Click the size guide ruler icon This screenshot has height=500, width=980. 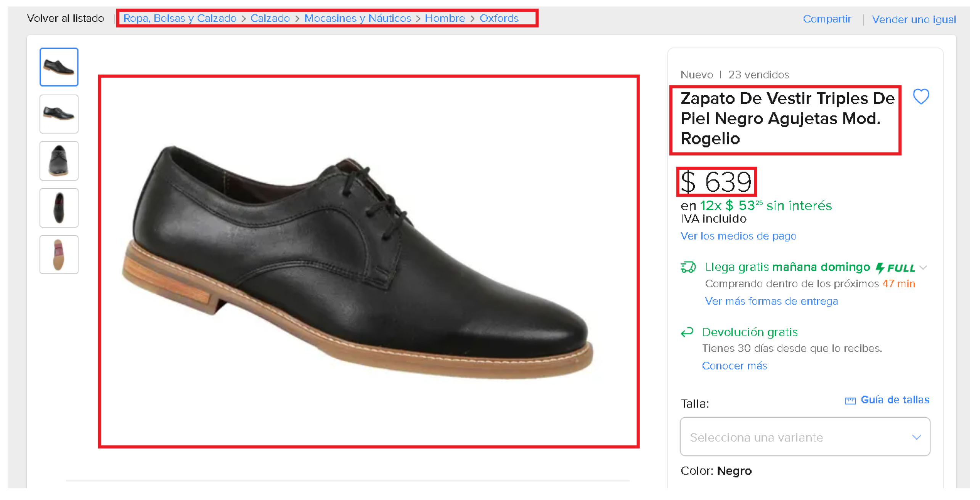[850, 400]
